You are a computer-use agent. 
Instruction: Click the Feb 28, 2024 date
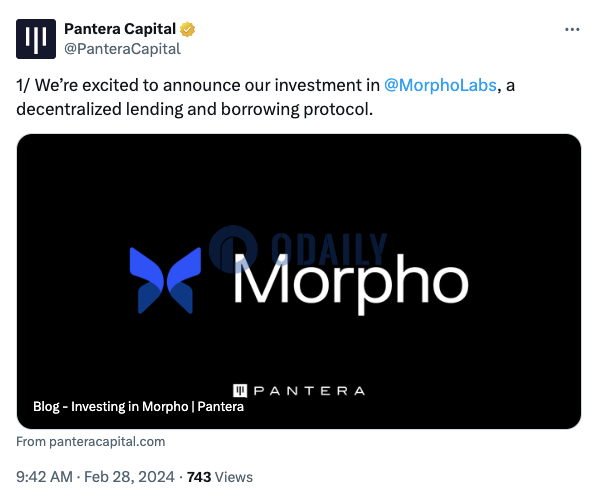129,477
